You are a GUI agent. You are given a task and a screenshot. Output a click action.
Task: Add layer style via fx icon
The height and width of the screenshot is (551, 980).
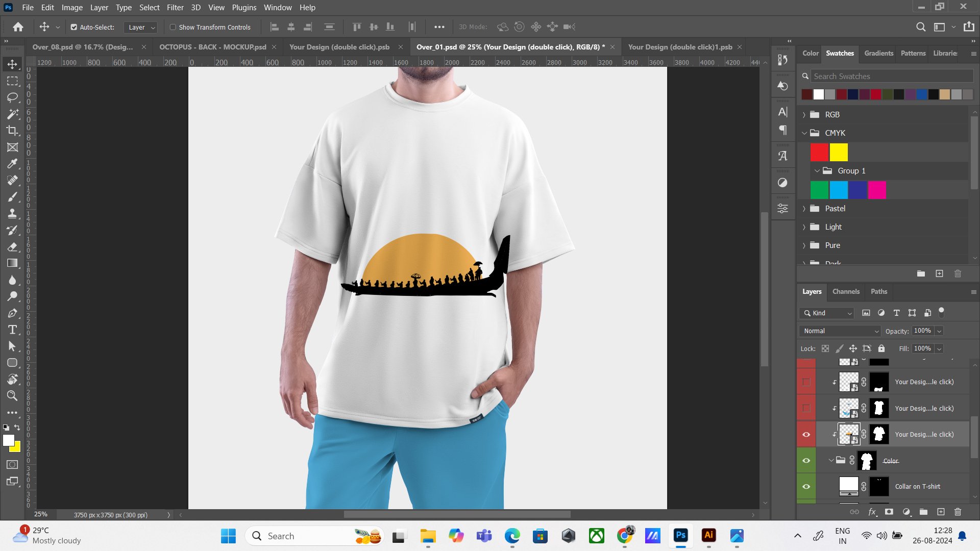tap(872, 512)
